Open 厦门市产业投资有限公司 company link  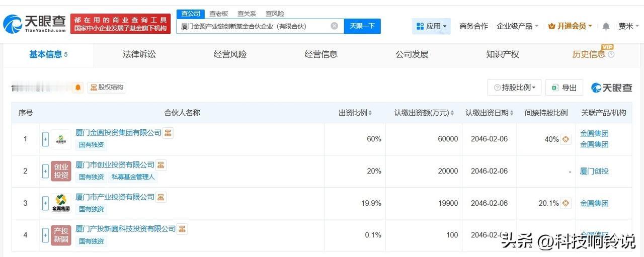(115, 197)
